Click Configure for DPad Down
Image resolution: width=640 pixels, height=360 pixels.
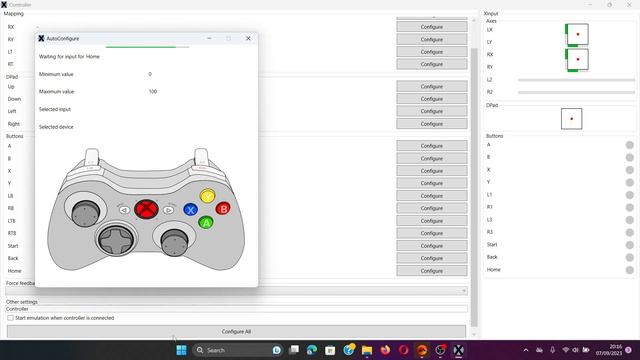432,99
